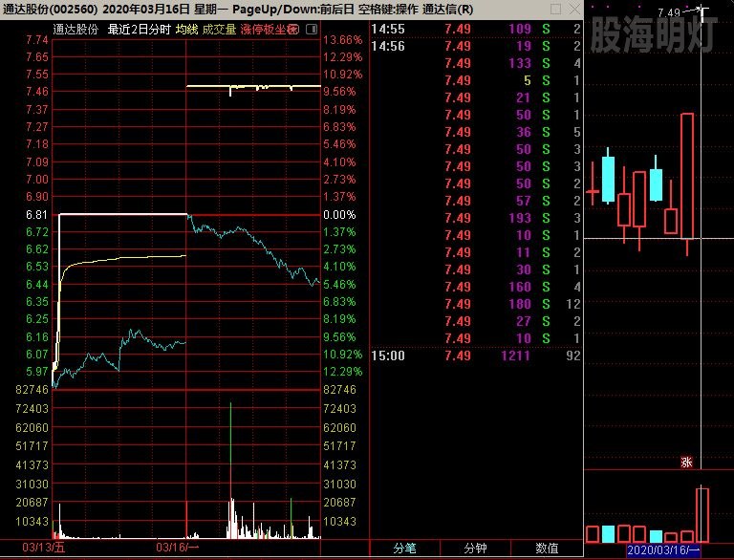
Task: Select the 数值 tab
Action: coord(547,549)
